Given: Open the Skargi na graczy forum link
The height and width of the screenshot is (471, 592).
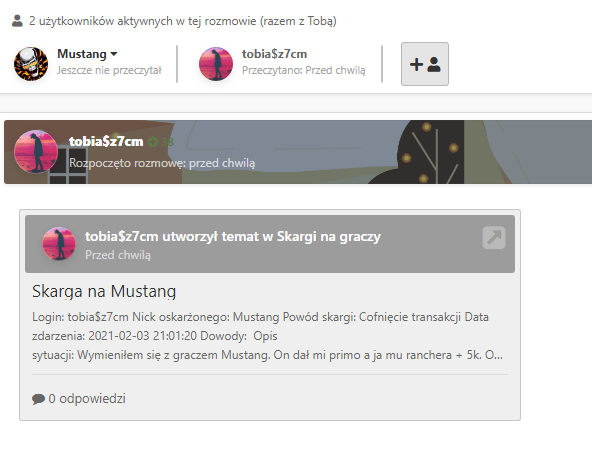Looking at the screenshot, I should click(x=328, y=236).
